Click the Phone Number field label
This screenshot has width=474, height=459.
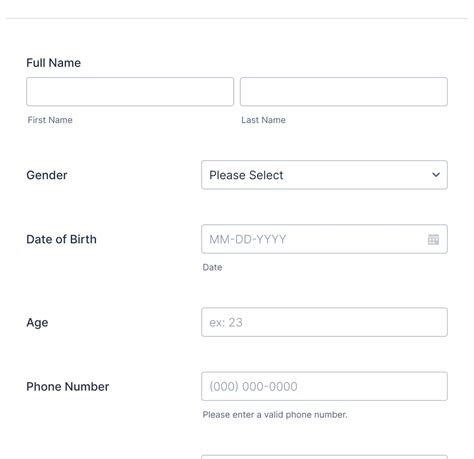pos(68,387)
